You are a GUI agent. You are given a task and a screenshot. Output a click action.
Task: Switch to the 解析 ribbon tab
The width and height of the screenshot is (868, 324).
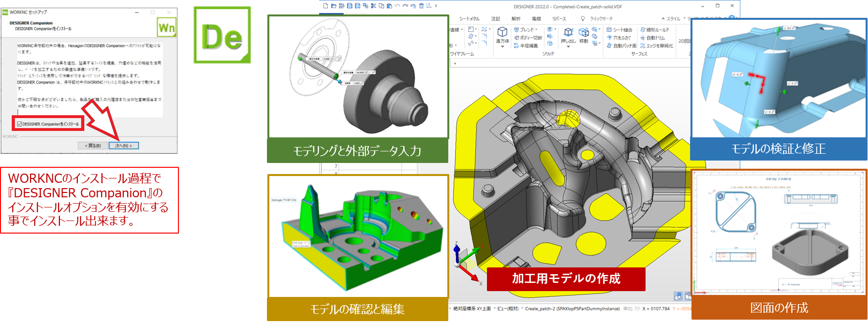pos(516,19)
